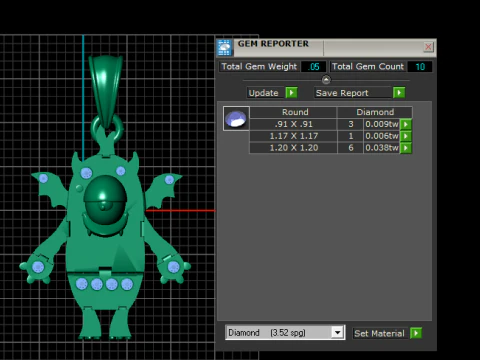Image resolution: width=480 pixels, height=360 pixels.
Task: Click the GEM REPORTER title bar text
Action: (x=273, y=44)
